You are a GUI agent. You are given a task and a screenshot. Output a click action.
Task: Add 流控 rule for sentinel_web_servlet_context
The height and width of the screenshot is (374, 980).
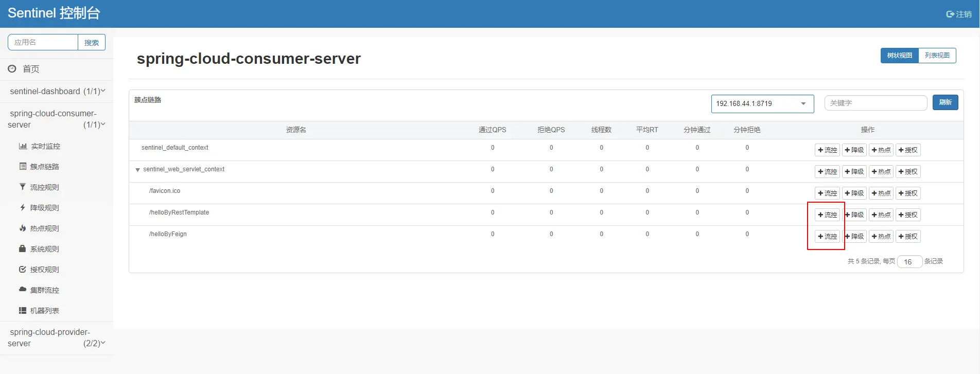click(827, 171)
